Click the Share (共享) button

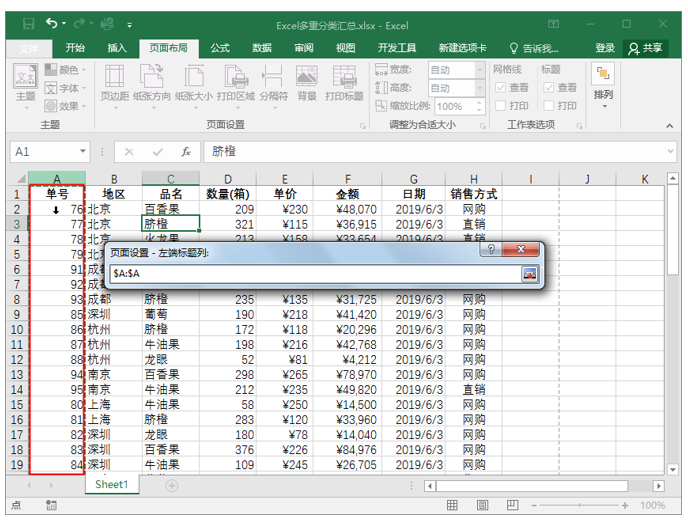[x=645, y=48]
